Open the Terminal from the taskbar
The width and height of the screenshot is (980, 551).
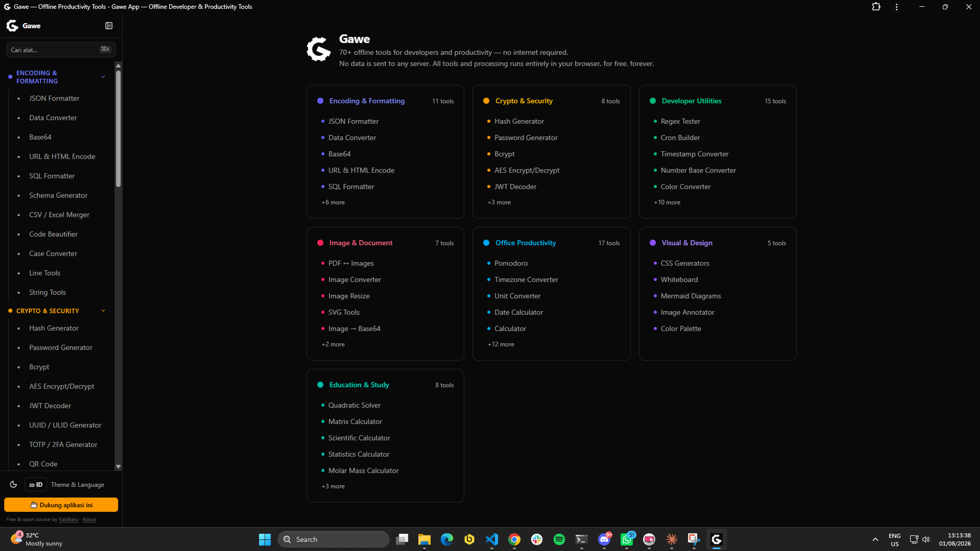coord(582,539)
